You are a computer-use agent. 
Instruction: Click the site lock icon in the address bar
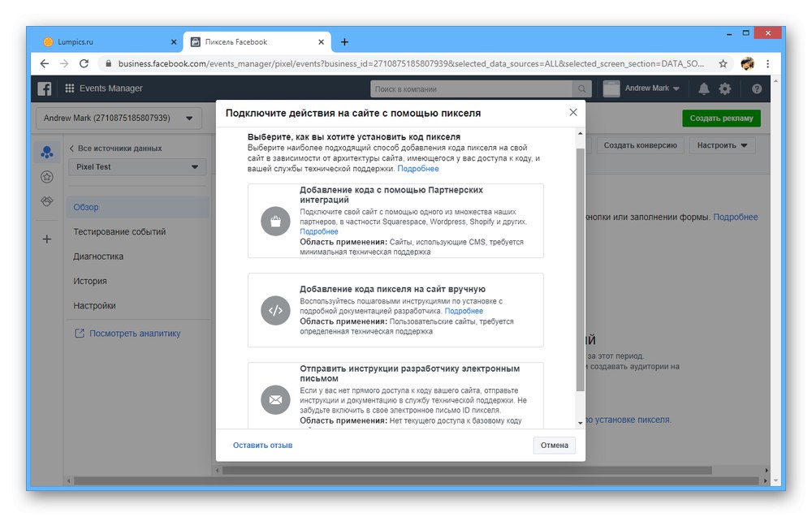point(108,63)
